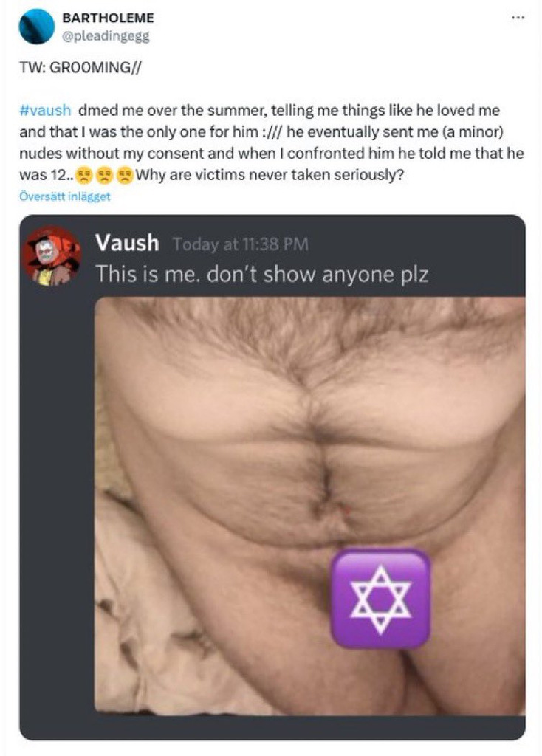Click the dark Discord background beside the avatar
The width and height of the screenshot is (542, 756).
pyautogui.click(x=55, y=482)
